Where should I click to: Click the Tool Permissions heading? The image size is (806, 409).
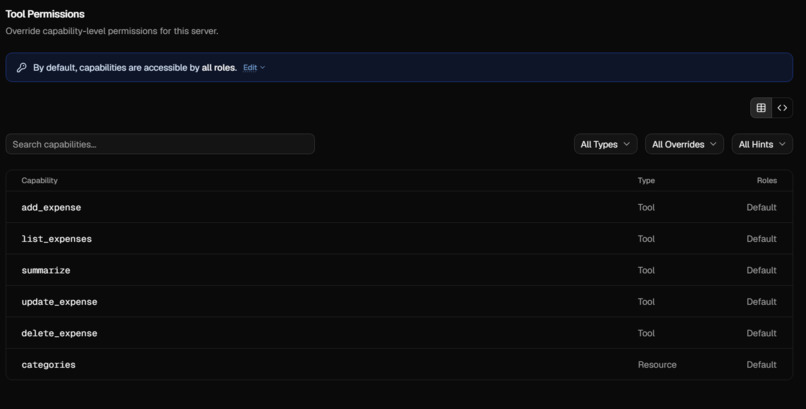point(45,14)
